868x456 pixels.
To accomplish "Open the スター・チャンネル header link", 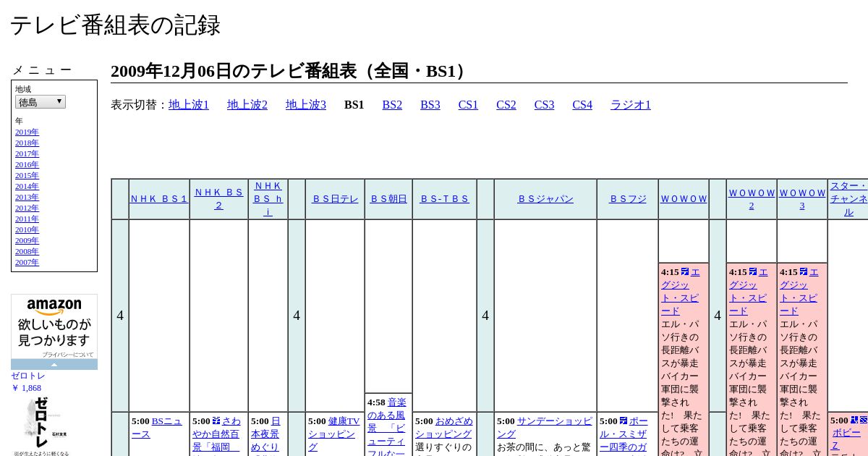I will pyautogui.click(x=848, y=199).
